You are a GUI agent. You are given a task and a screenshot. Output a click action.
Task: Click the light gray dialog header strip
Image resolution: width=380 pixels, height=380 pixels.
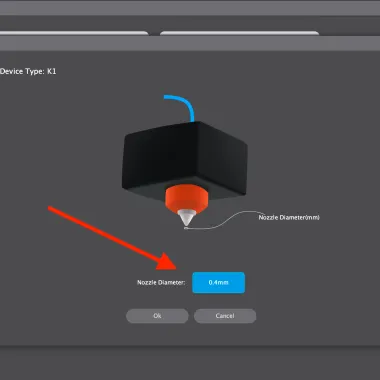(x=190, y=43)
